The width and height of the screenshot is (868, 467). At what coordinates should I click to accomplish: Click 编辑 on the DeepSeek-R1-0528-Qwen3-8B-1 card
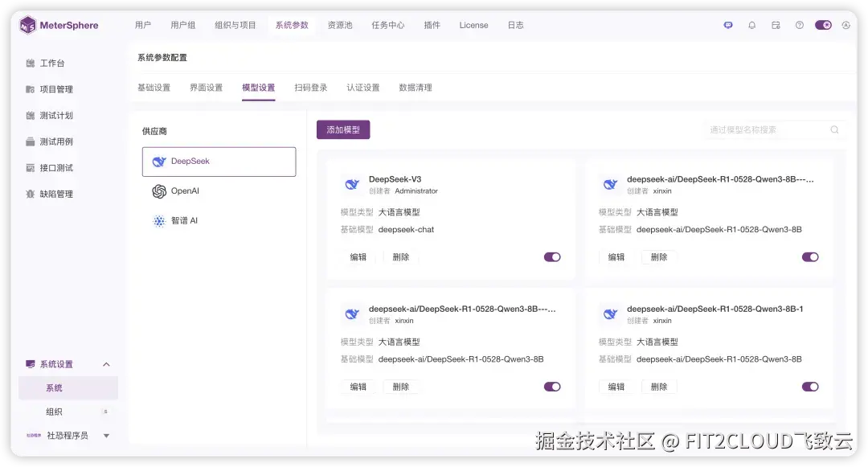(616, 386)
